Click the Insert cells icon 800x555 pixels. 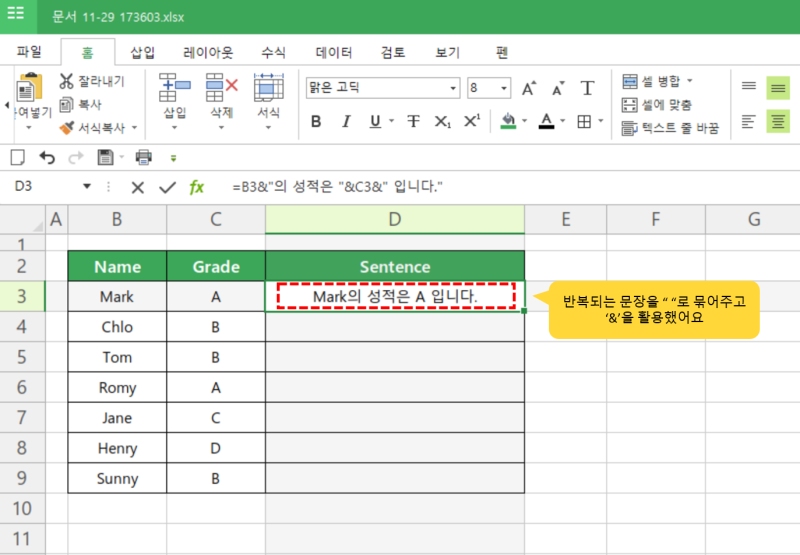(x=174, y=88)
